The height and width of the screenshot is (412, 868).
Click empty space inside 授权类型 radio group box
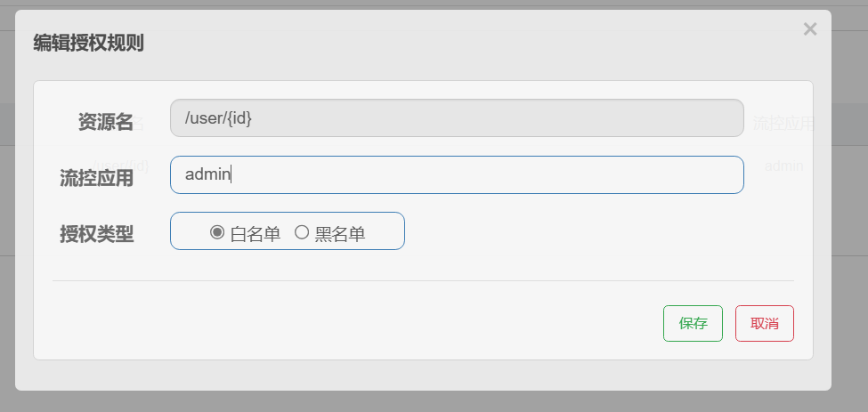pyautogui.click(x=387, y=231)
